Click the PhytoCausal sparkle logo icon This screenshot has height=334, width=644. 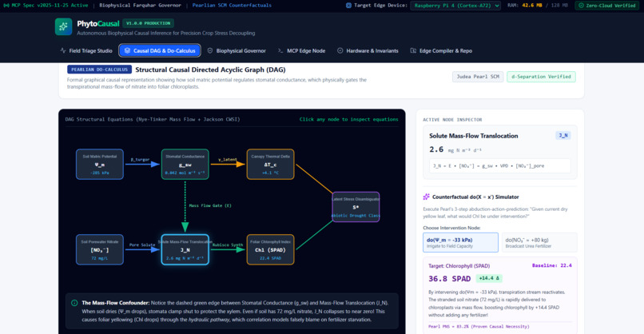(x=63, y=26)
